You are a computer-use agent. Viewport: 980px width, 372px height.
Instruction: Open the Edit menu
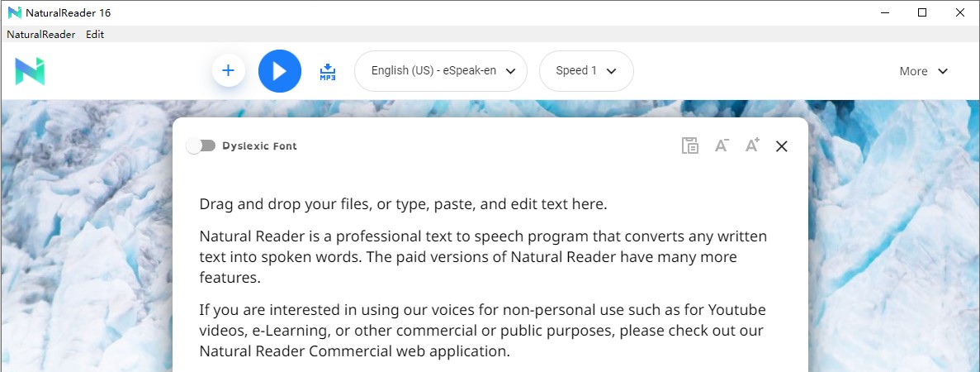[95, 35]
